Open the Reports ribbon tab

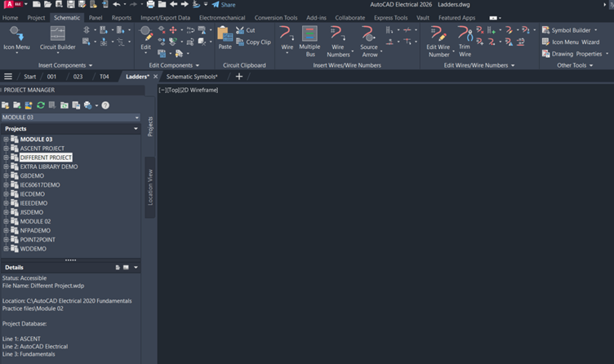(122, 18)
